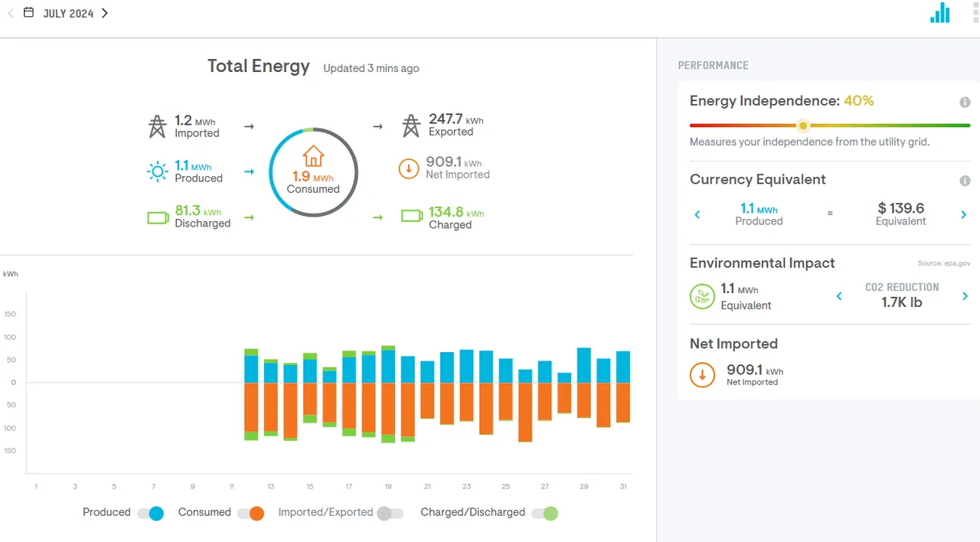Image resolution: width=980 pixels, height=542 pixels.
Task: Show previous Currency Equivalent item
Action: (697, 214)
